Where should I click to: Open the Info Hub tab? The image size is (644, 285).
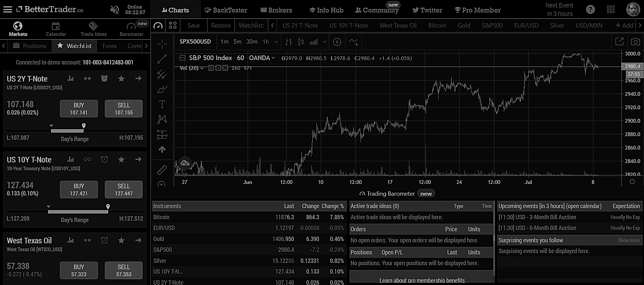click(x=326, y=10)
